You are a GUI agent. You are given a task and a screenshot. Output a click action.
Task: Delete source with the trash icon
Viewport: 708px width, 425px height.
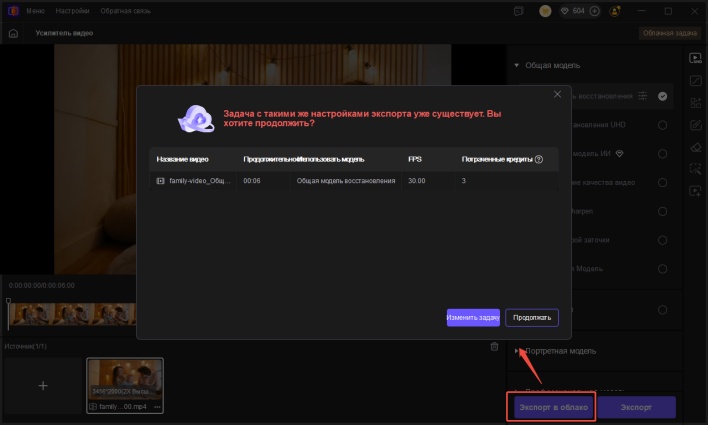[494, 346]
